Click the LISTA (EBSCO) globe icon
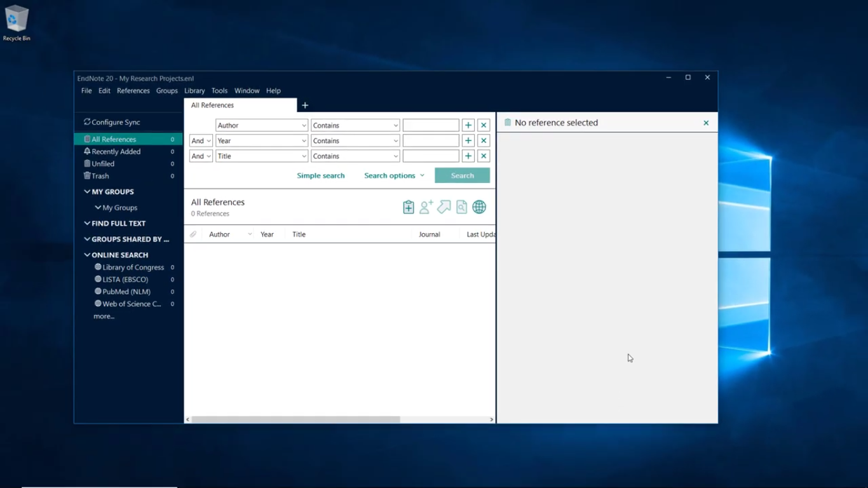Image resolution: width=868 pixels, height=488 pixels. tap(98, 279)
